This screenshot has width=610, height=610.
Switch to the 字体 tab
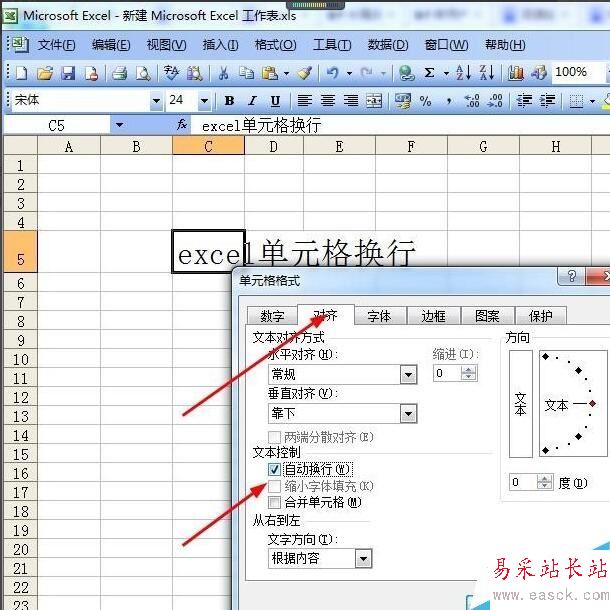(379, 316)
